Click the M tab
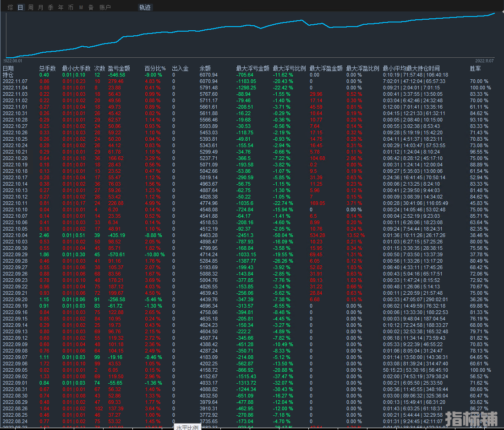The image size is (504, 430). 81,7
